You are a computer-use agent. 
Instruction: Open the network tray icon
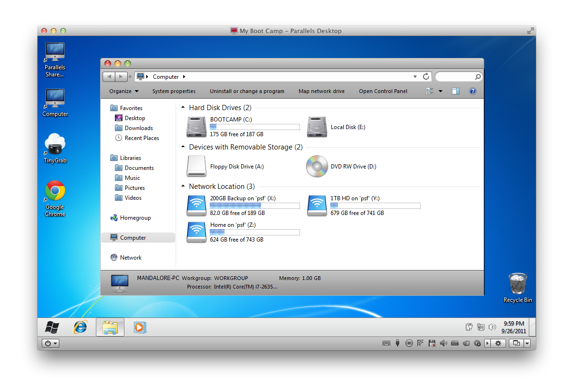click(481, 327)
